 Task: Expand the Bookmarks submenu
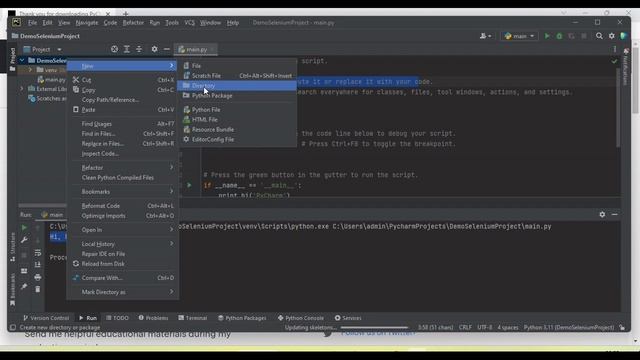click(x=123, y=191)
